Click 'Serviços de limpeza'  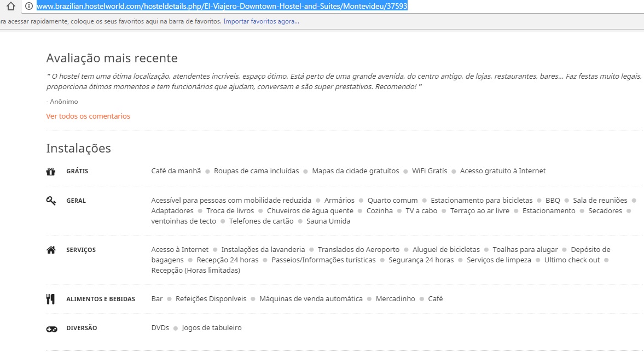pos(499,260)
